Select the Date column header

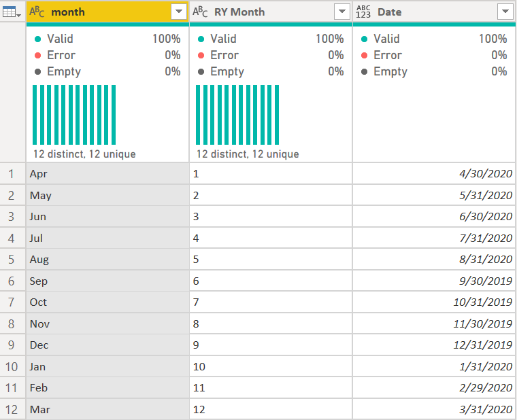point(434,12)
